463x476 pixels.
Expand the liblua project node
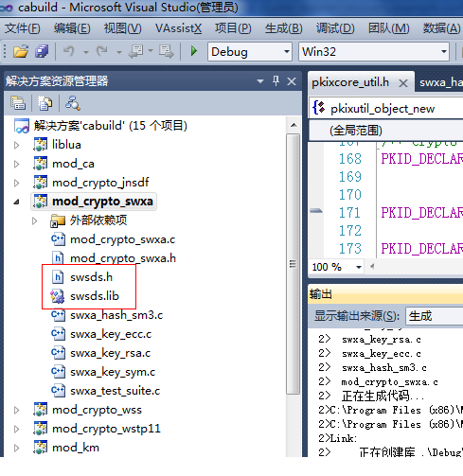point(16,145)
